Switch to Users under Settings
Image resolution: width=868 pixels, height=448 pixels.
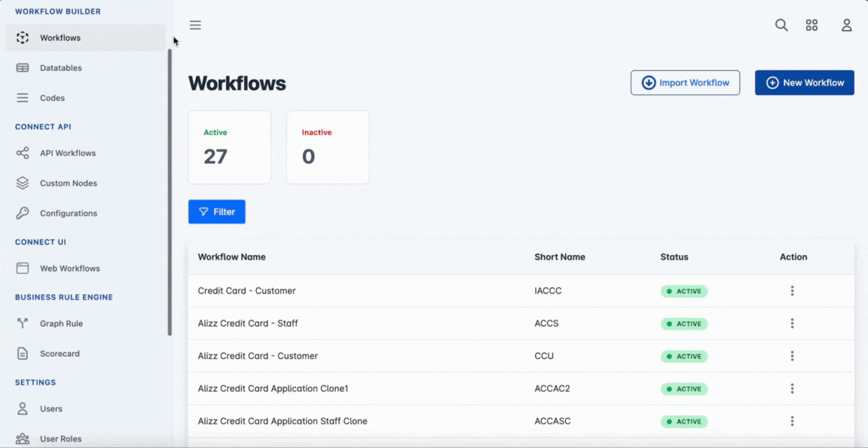click(x=51, y=408)
